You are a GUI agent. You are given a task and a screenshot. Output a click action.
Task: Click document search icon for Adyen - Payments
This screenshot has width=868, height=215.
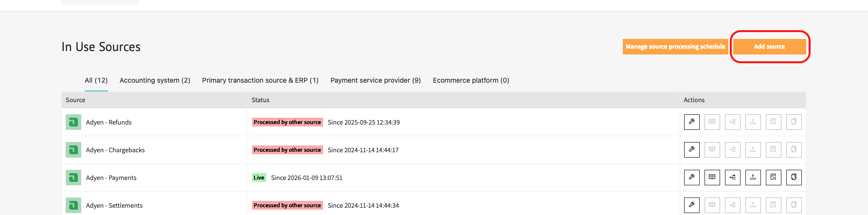tap(773, 178)
